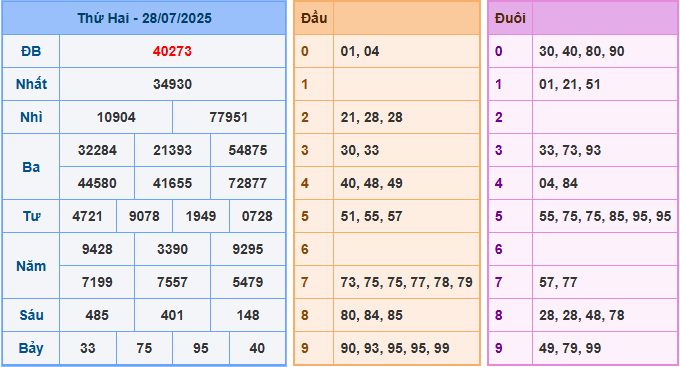Select third prize number 72877

click(248, 183)
